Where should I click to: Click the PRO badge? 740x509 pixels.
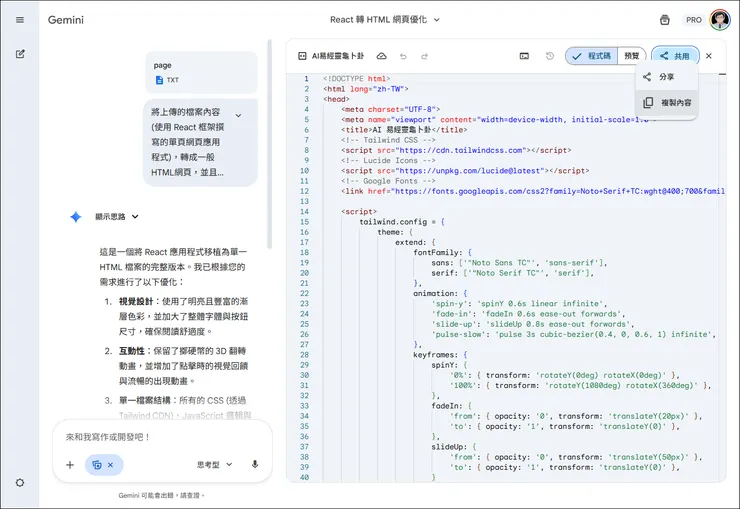point(693,20)
